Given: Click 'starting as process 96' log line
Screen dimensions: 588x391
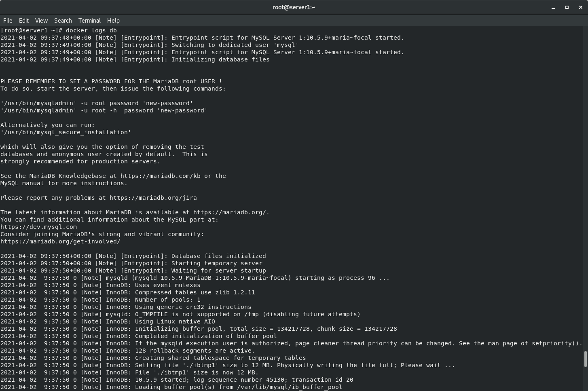Looking at the screenshot, I should pyautogui.click(x=195, y=278).
